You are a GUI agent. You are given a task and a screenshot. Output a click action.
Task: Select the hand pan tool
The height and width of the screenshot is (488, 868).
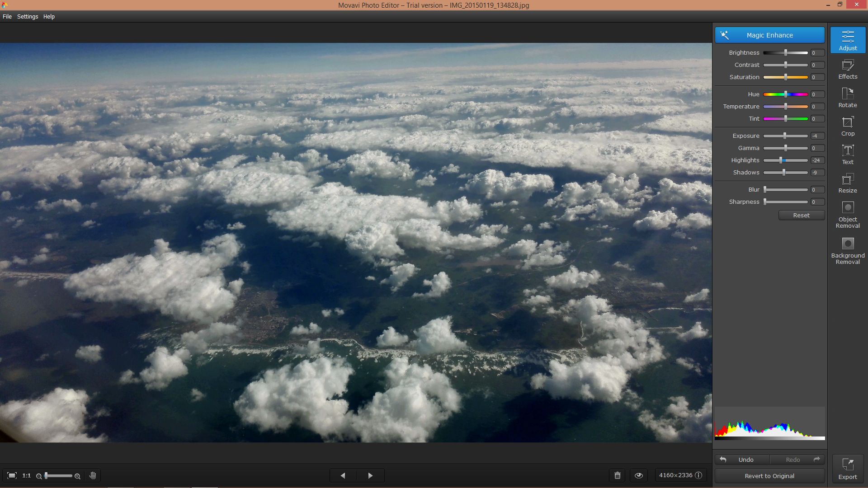93,475
